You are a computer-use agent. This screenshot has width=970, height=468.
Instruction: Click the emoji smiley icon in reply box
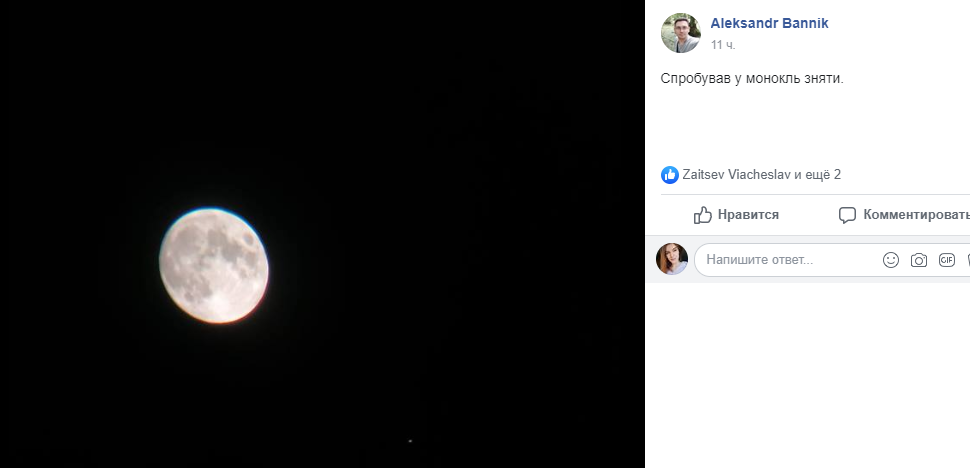pos(890,260)
